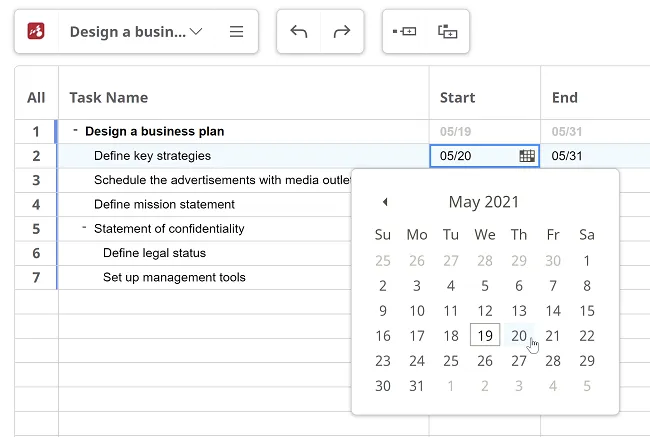
Task: Click the undo arrow icon
Action: tap(298, 32)
